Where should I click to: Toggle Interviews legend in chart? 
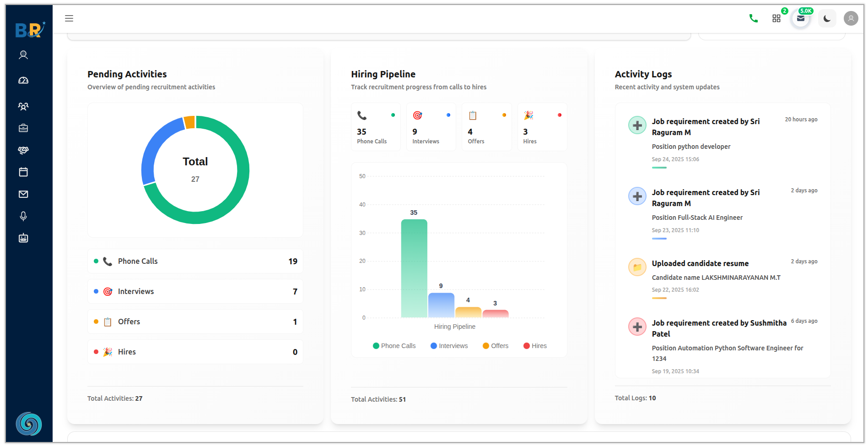[449, 346]
